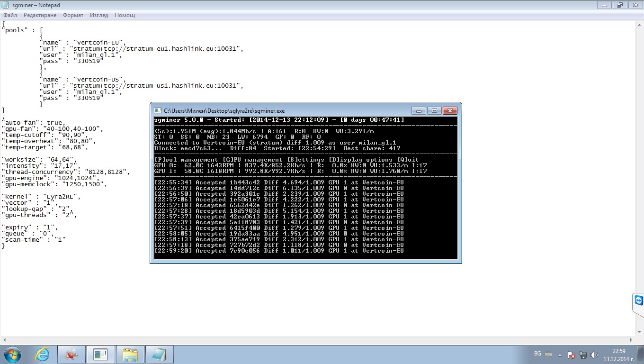Screen dimensions: 644x364
Task: Click Notepad horizontal scrollbar left arrow
Action: click(x=4, y=340)
